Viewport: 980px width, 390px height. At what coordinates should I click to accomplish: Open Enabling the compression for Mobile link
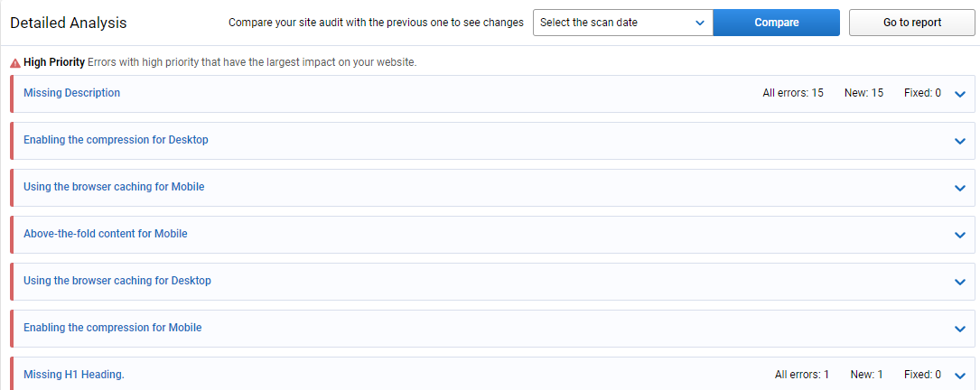click(x=113, y=328)
